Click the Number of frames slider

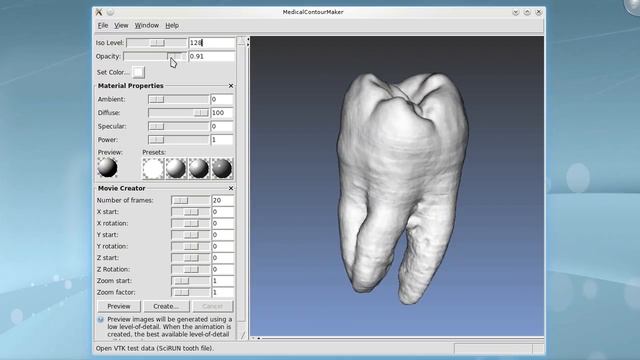pos(190,200)
